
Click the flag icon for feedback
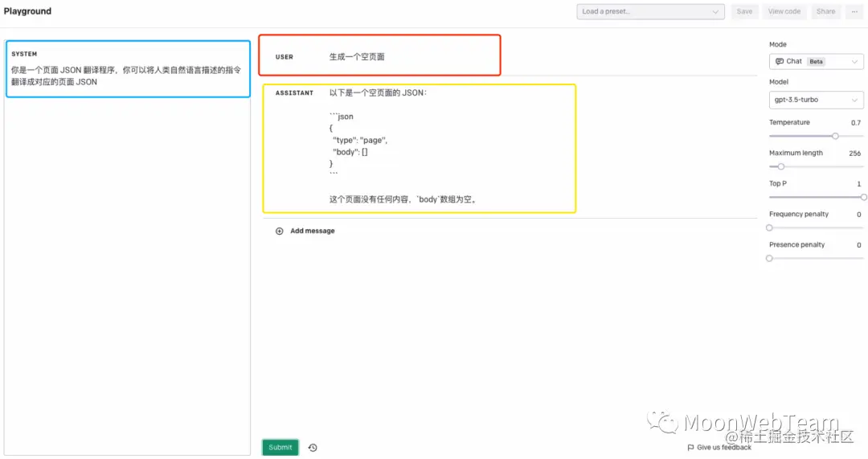(x=690, y=448)
